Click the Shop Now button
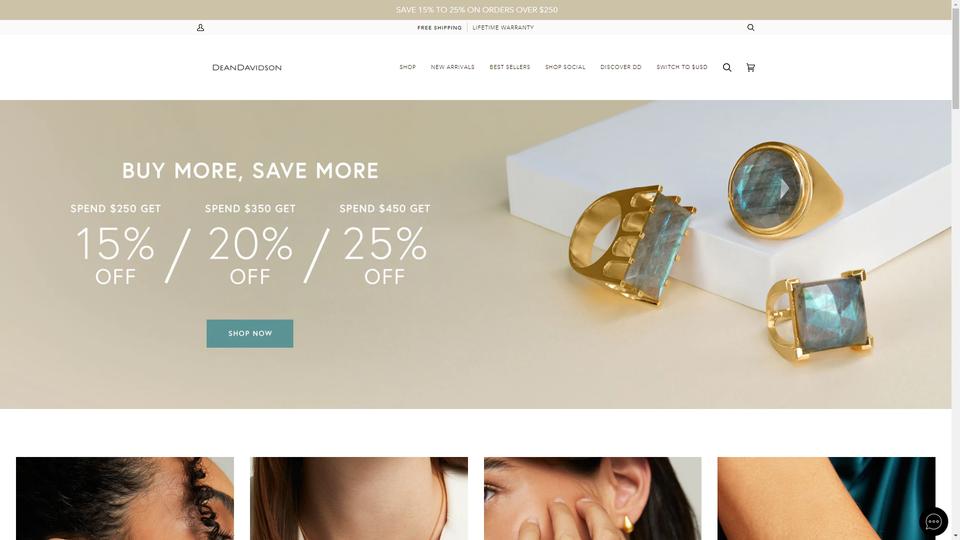960x540 pixels. click(x=250, y=334)
